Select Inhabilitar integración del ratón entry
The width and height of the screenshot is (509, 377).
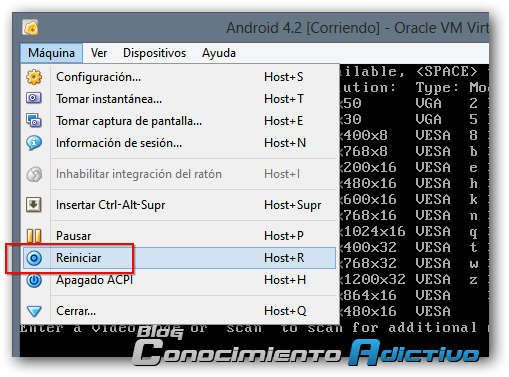click(x=179, y=174)
